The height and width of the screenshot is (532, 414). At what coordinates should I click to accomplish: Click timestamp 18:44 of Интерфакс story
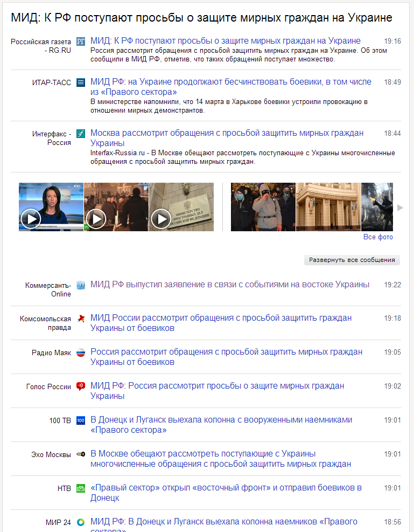coord(392,133)
